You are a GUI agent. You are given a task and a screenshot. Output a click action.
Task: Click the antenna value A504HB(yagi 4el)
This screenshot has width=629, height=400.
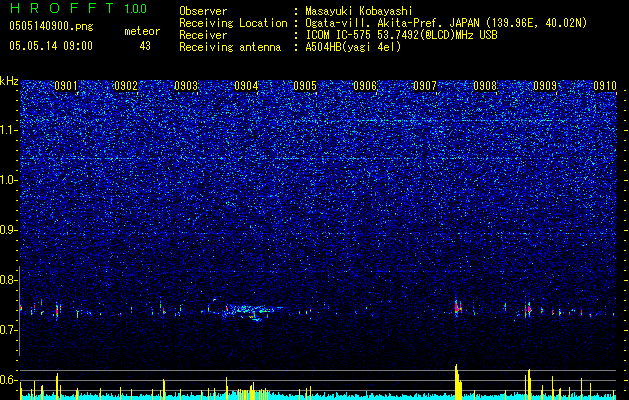click(353, 47)
